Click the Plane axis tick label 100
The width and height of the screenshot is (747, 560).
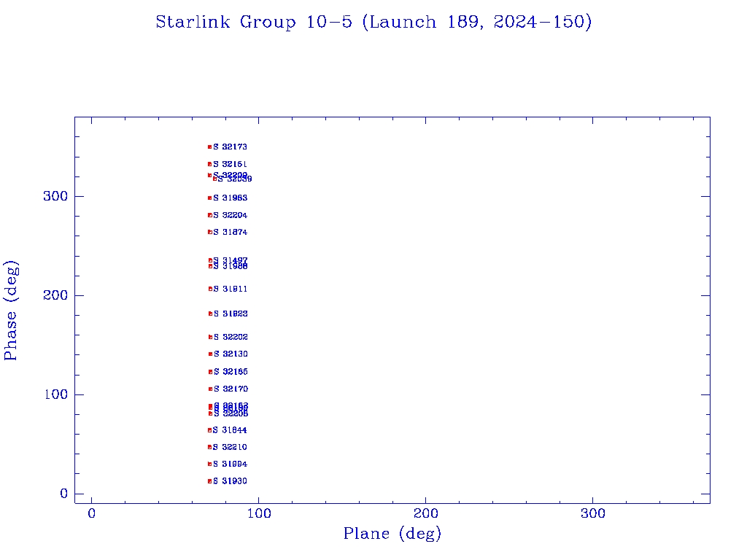click(259, 514)
